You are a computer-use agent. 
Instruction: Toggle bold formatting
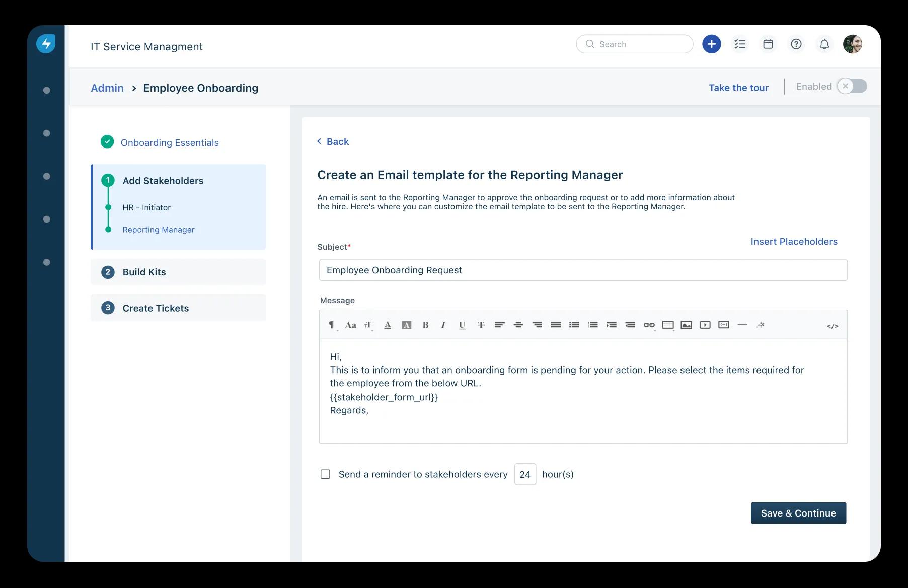[425, 325]
